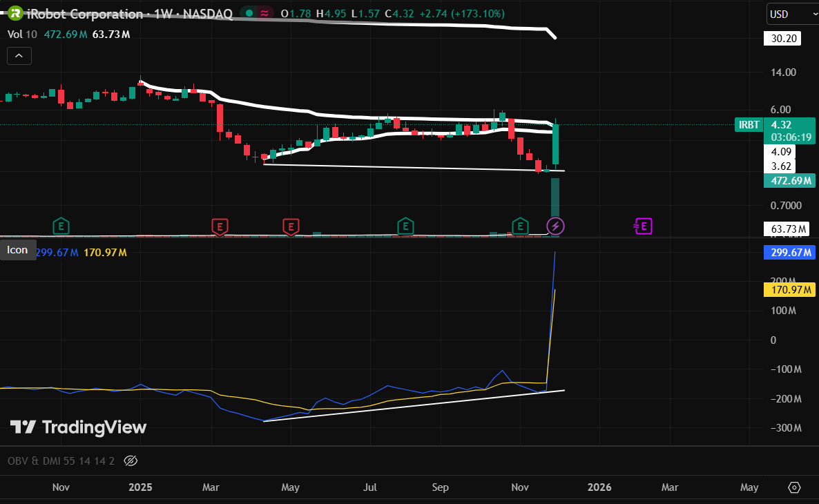The width and height of the screenshot is (819, 504).
Task: Click the IRBT symbol price label
Action: click(x=749, y=125)
